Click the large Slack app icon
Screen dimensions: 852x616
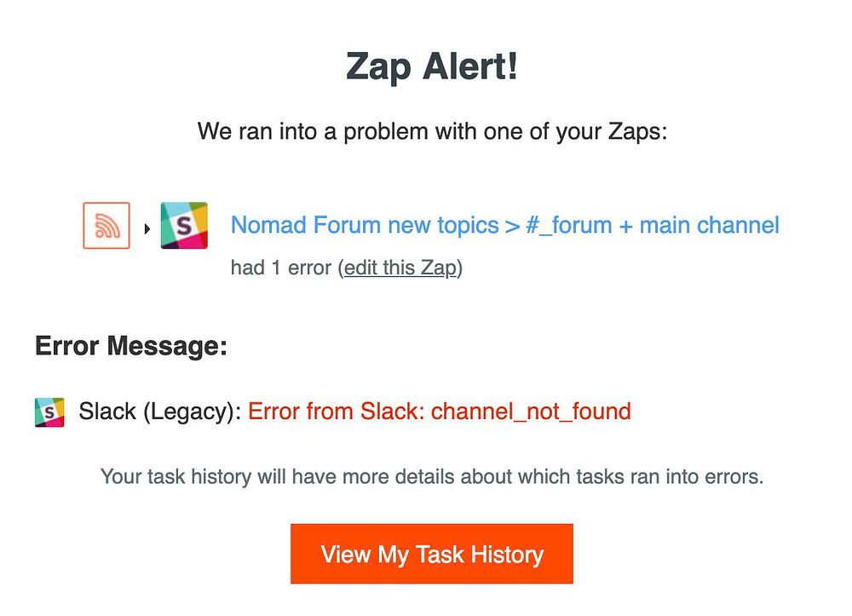184,225
